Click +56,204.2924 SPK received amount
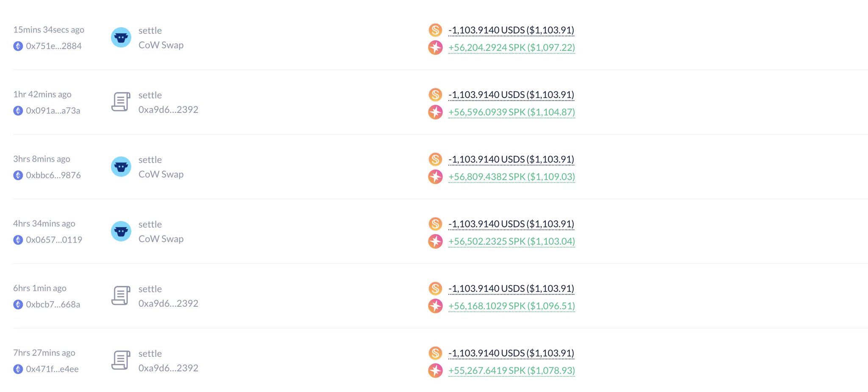 tap(511, 48)
